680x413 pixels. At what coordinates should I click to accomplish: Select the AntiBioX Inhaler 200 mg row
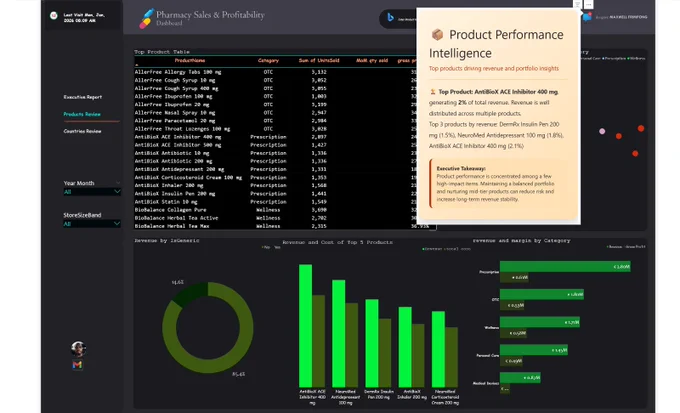click(x=275, y=185)
